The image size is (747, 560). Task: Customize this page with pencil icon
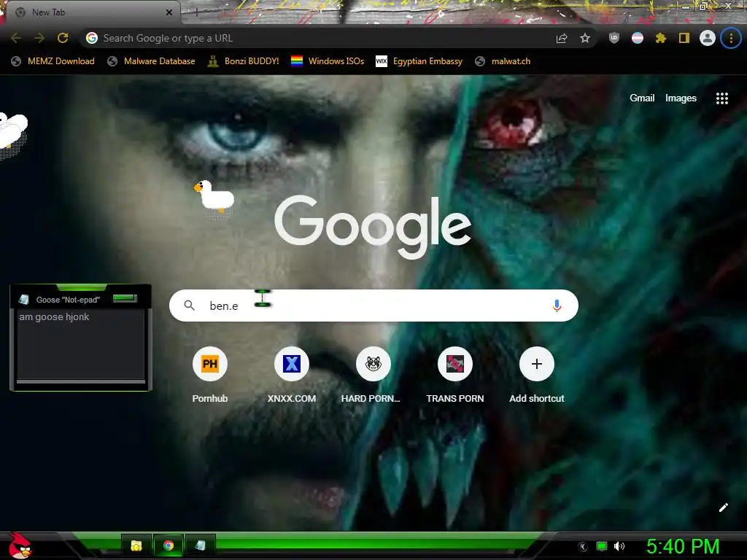coord(723,507)
